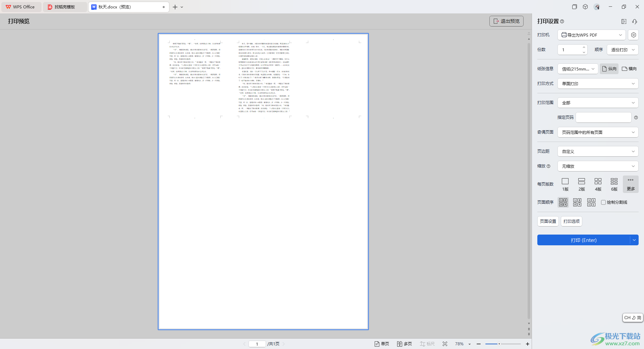Open the scaling dropdown
The height and width of the screenshot is (349, 644).
598,166
